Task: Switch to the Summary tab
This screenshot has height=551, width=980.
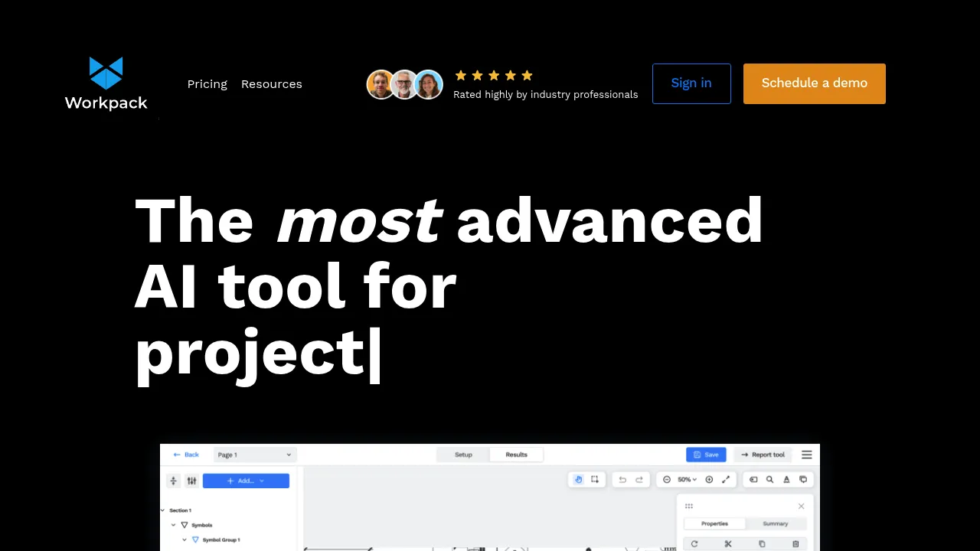Action: click(x=776, y=523)
